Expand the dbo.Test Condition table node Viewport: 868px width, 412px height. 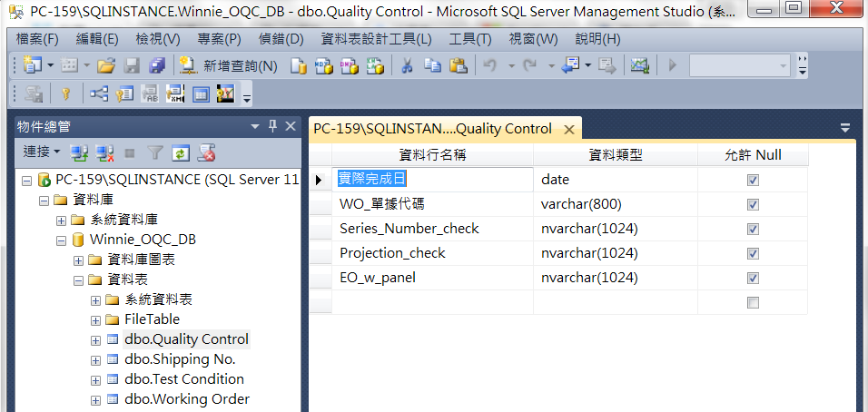pos(95,380)
